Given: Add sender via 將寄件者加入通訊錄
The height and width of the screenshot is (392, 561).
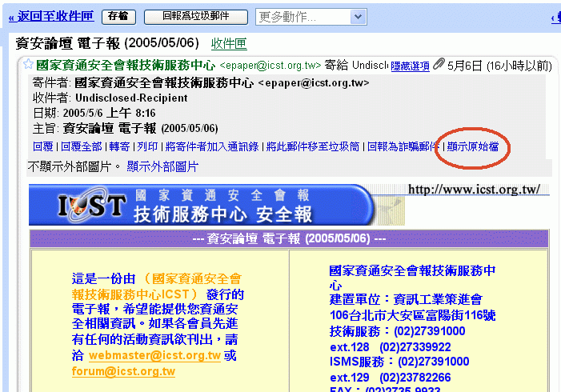Looking at the screenshot, I should 212,146.
